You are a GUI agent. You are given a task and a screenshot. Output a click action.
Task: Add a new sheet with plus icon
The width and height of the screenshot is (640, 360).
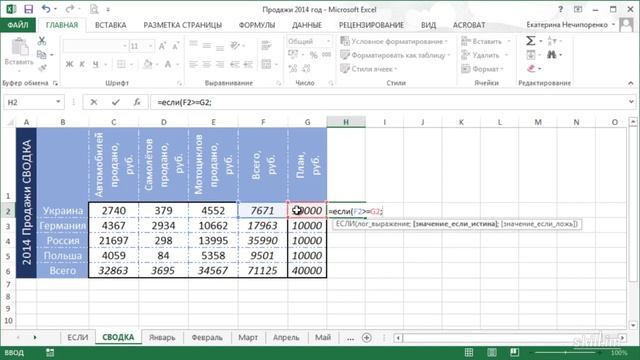click(x=367, y=338)
